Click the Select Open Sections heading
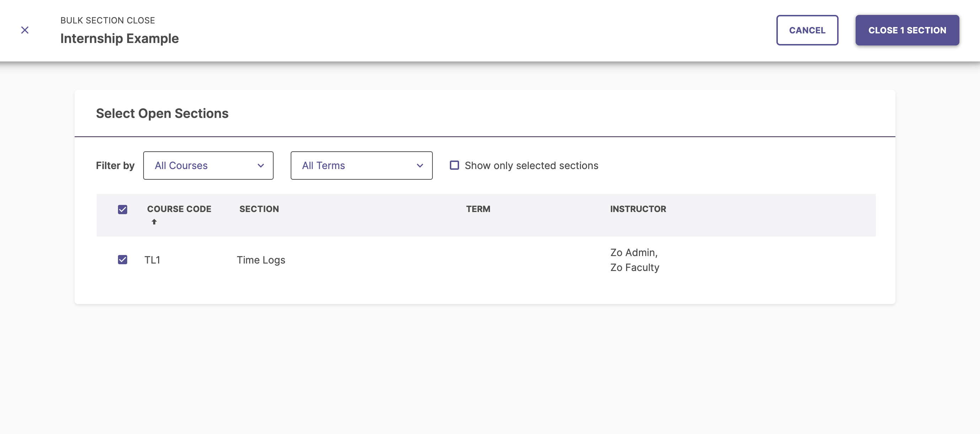The height and width of the screenshot is (434, 980). 162,113
